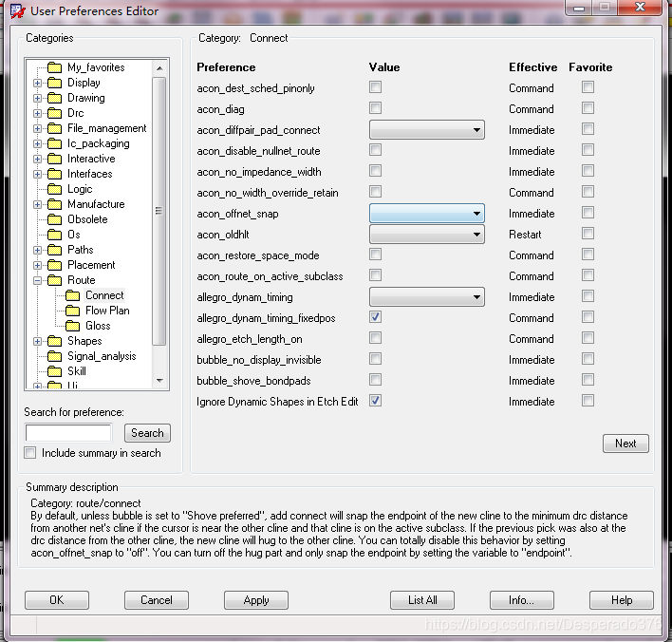
Task: Expand the Paths category node
Action: 38,251
